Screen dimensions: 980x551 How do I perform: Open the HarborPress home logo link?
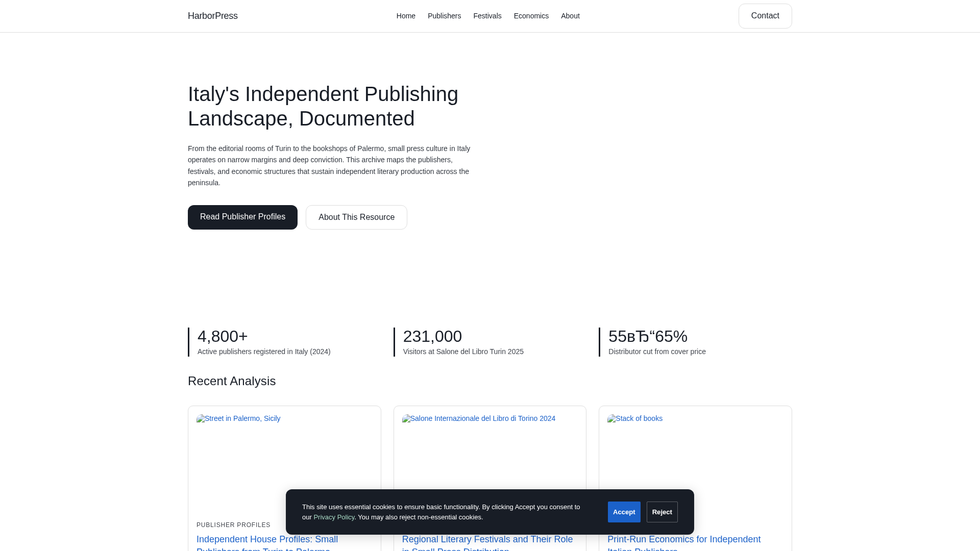tap(212, 16)
